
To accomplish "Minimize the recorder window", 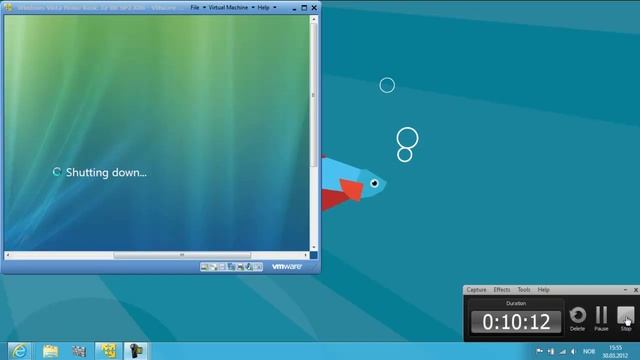I will click(x=625, y=289).
